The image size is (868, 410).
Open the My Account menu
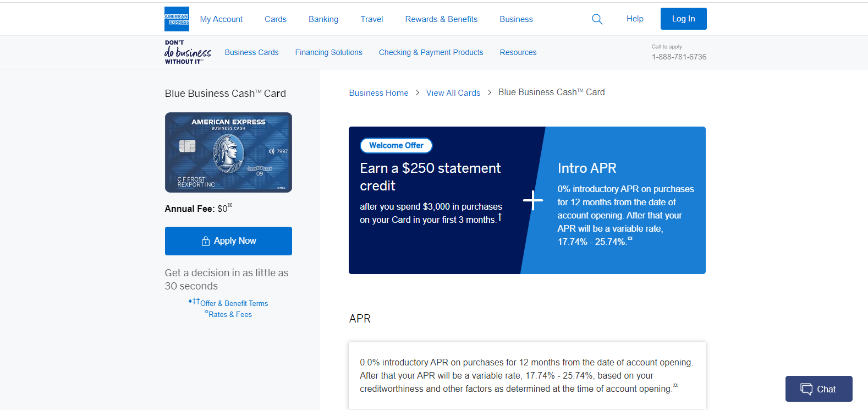click(x=221, y=19)
